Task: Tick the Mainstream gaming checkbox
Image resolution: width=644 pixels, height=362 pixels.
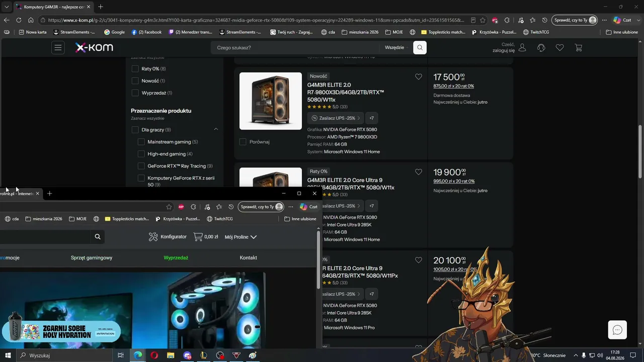Action: point(141,142)
